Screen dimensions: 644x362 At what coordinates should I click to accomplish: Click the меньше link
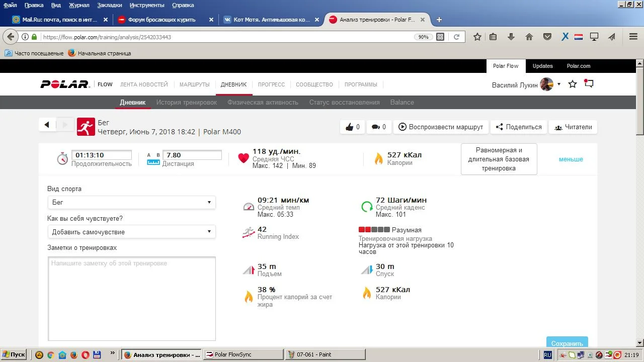pos(571,159)
